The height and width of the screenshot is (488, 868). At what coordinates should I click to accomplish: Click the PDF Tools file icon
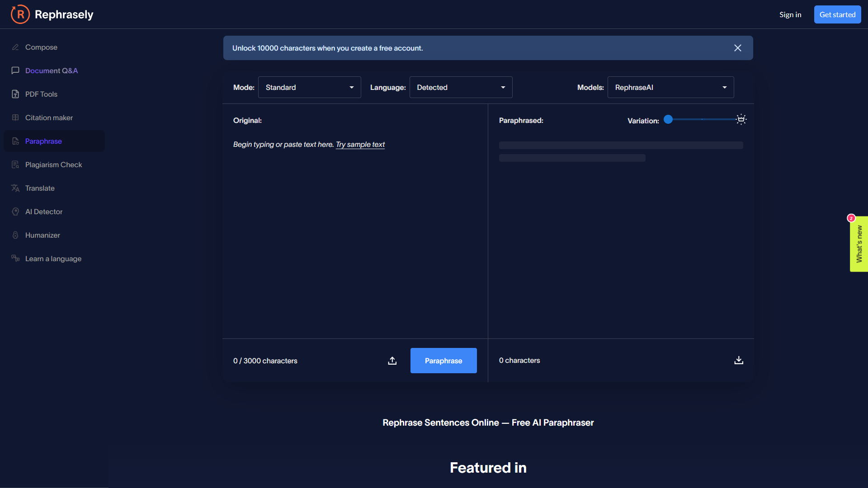tap(15, 94)
